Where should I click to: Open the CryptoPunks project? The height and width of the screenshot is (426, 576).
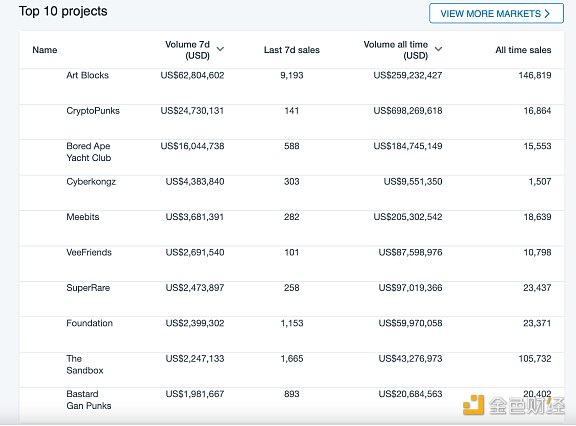[x=93, y=111]
